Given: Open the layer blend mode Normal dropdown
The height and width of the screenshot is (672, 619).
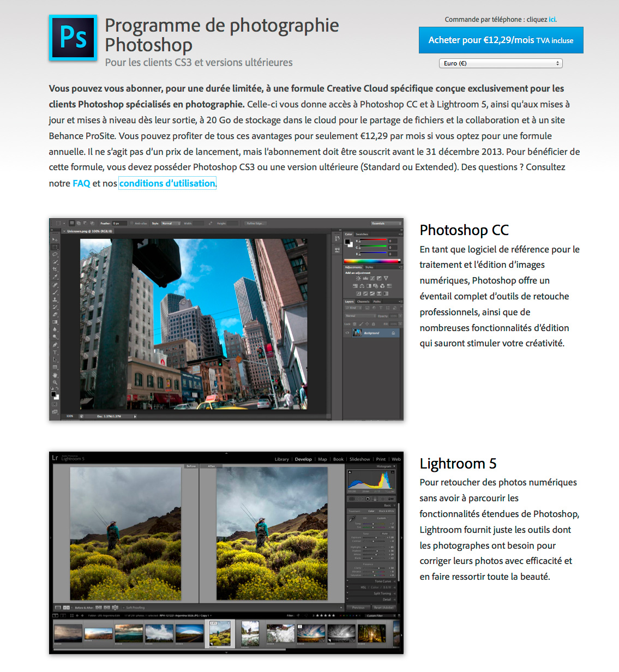Looking at the screenshot, I should pyautogui.click(x=360, y=316).
